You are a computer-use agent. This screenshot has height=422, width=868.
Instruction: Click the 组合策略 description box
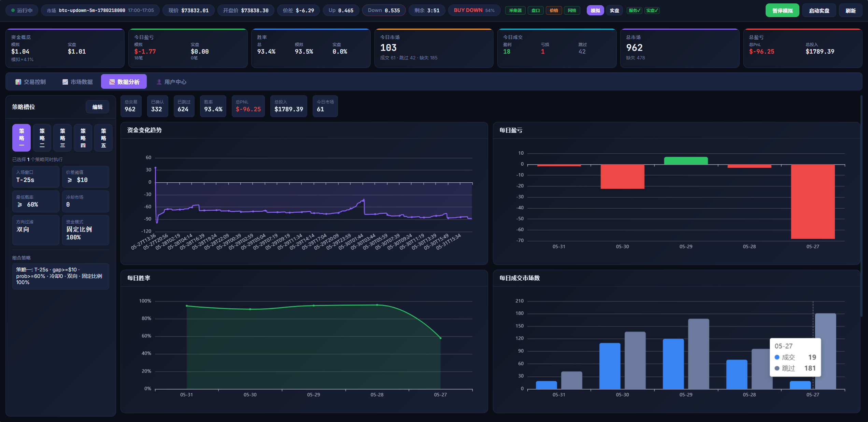pos(61,276)
